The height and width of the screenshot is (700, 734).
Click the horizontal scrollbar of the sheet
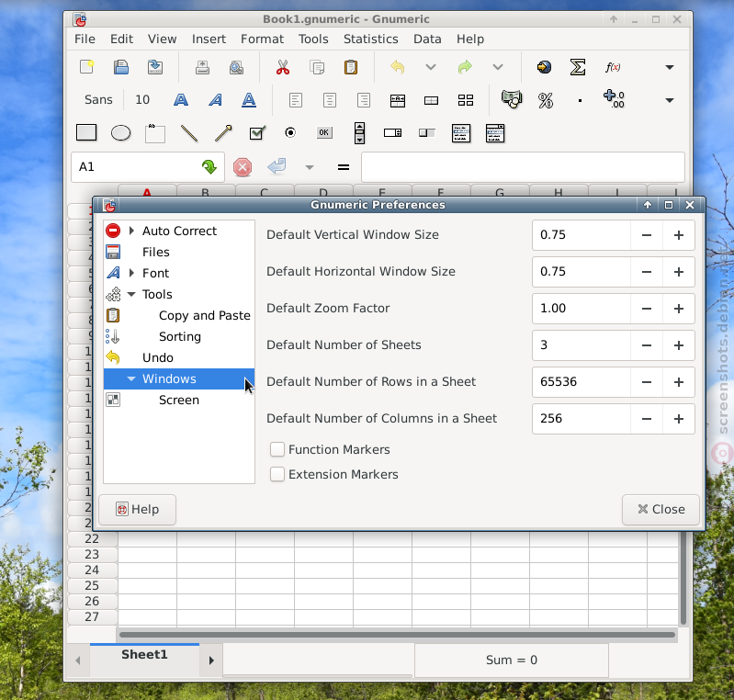(x=397, y=635)
